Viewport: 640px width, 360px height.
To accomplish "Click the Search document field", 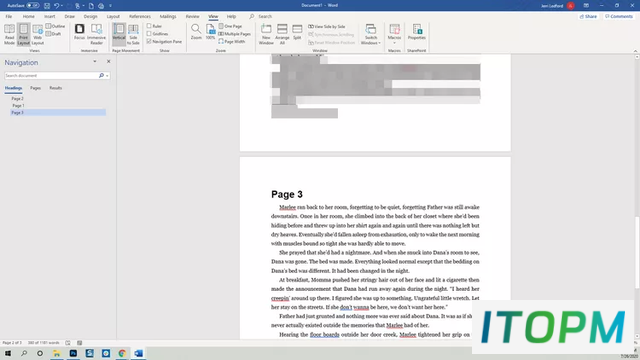I will 51,76.
